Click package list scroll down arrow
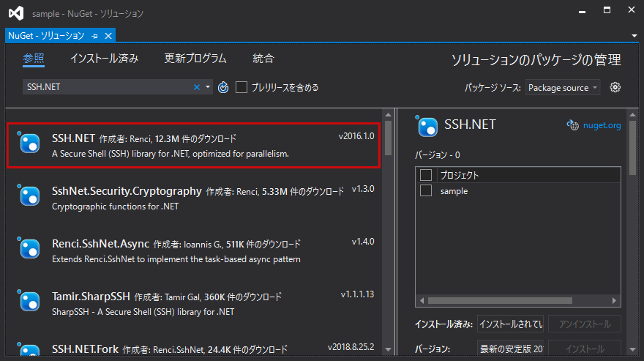Screen dimensions: 644x361 tap(388, 349)
